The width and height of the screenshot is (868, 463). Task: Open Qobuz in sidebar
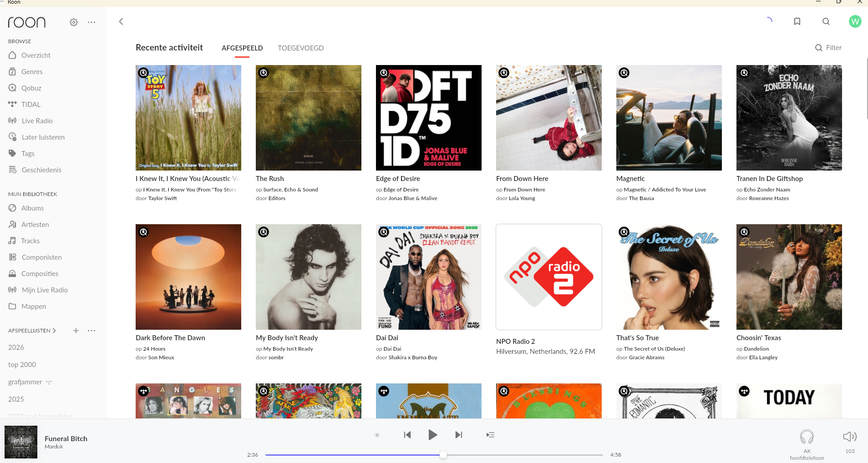point(31,88)
